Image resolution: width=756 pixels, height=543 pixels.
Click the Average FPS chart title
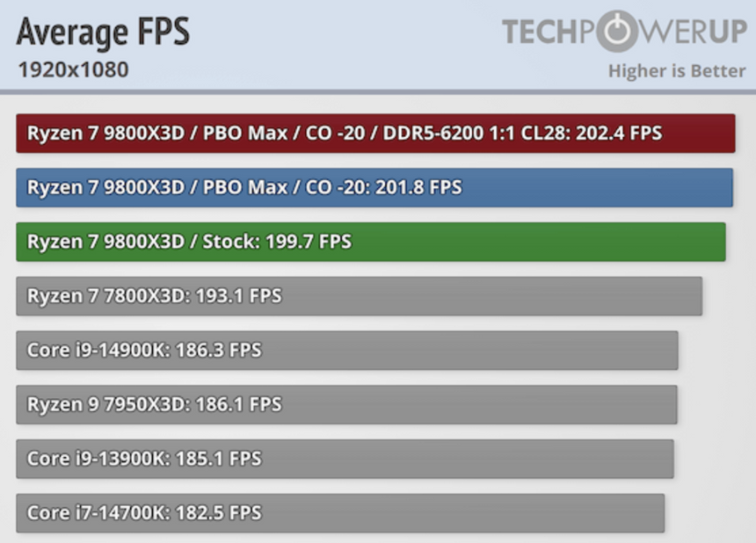103,33
